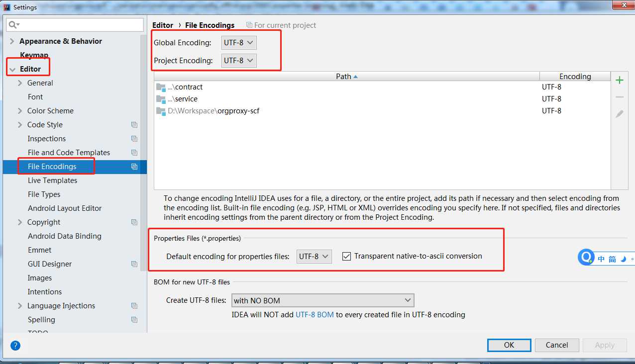Open Android Layout Editor settings

point(65,208)
